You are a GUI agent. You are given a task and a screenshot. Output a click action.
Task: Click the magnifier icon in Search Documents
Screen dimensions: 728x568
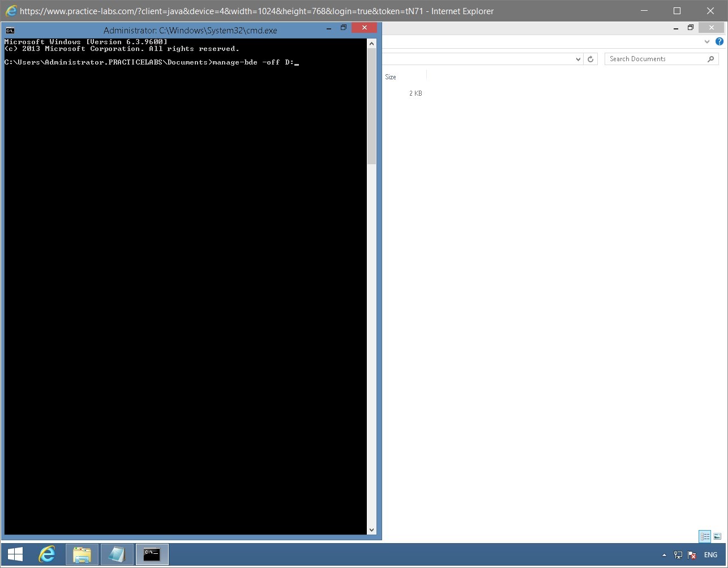pos(711,58)
